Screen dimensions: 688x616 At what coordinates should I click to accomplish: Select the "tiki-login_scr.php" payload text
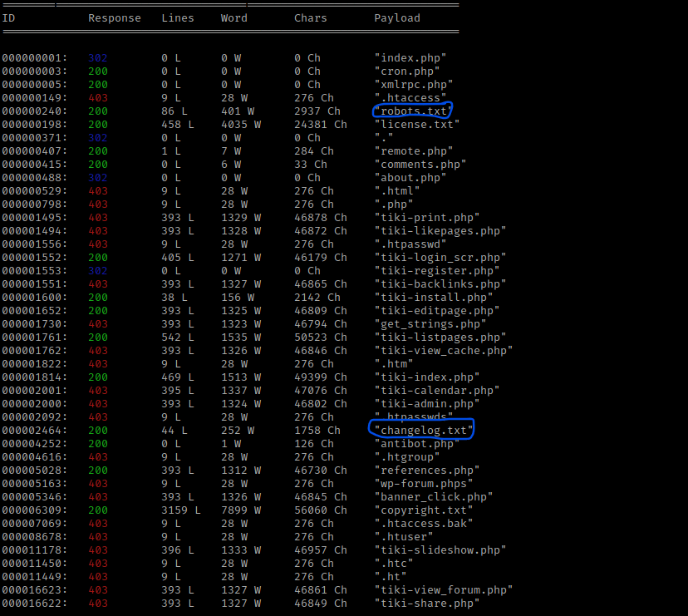point(440,257)
